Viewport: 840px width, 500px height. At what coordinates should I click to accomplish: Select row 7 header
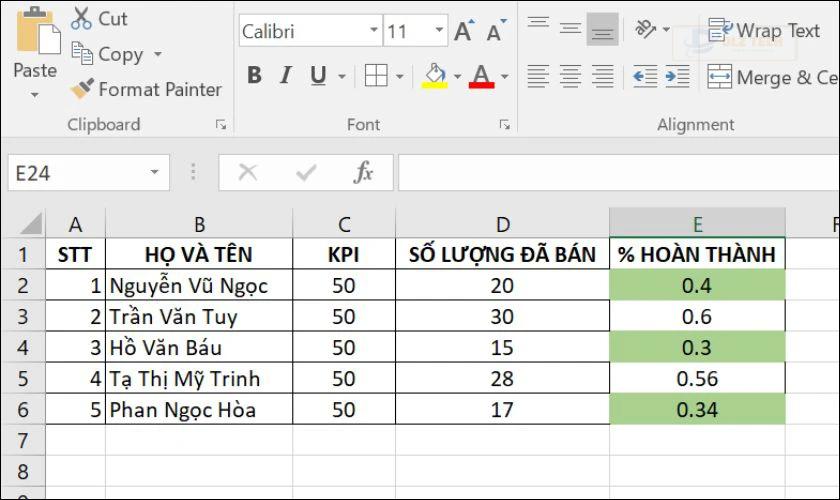point(23,441)
